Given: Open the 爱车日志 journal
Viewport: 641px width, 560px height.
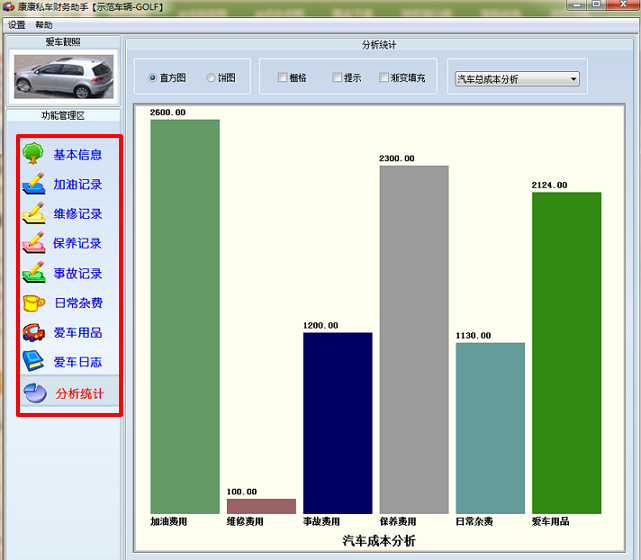Looking at the screenshot, I should [78, 362].
